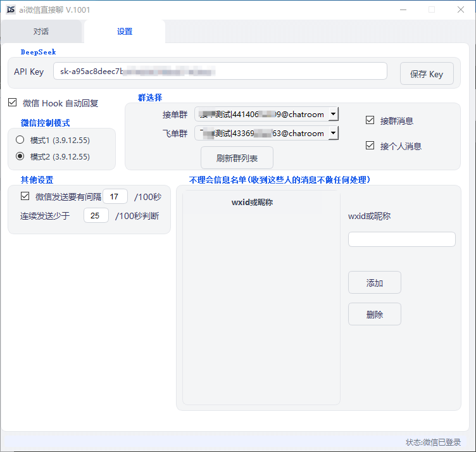
Task: Click the API Key label
Action: coord(29,72)
